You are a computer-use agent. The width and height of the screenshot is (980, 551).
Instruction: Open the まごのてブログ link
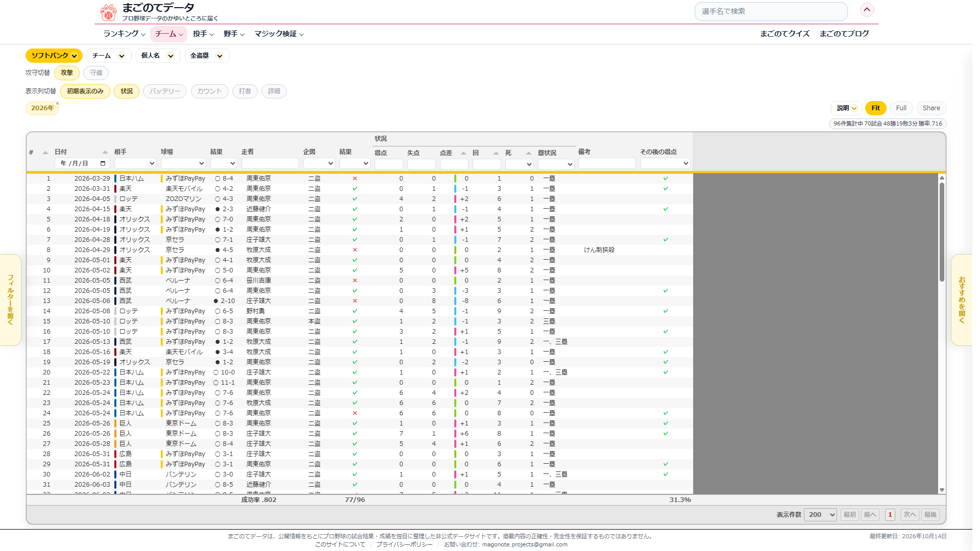click(x=844, y=34)
